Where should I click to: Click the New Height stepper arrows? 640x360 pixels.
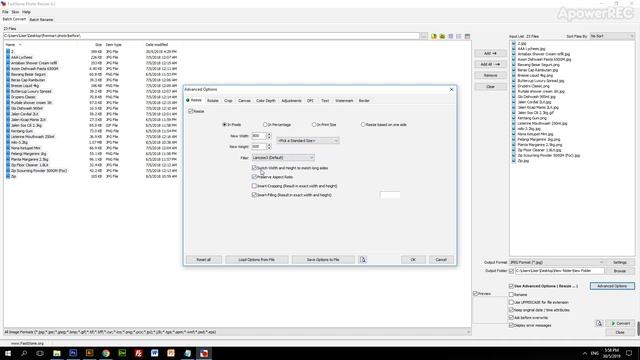tap(269, 146)
